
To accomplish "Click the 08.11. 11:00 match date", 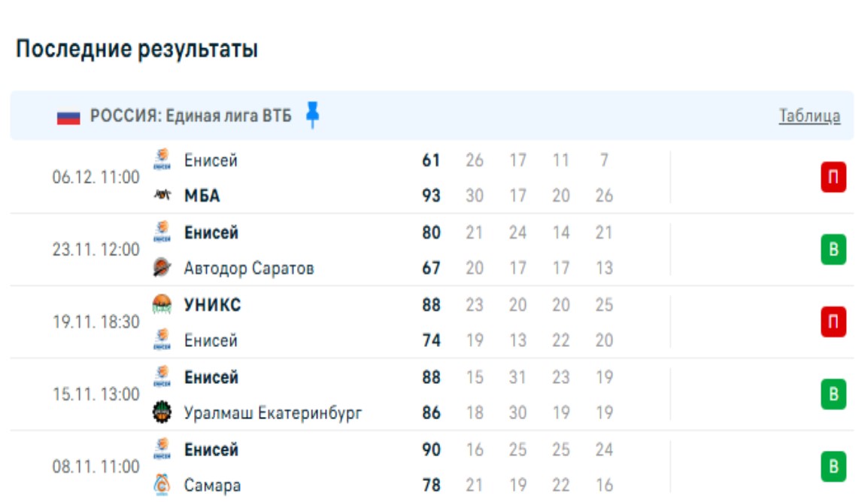I will (x=96, y=467).
